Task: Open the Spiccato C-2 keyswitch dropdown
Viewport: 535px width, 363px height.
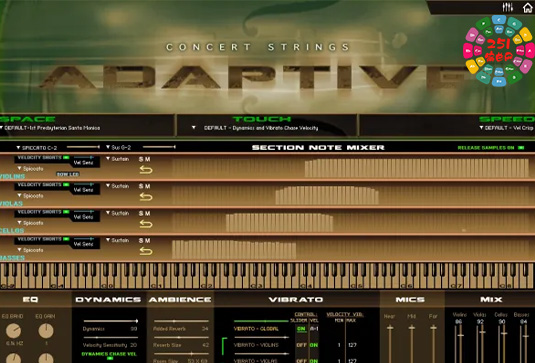Action: [37, 148]
